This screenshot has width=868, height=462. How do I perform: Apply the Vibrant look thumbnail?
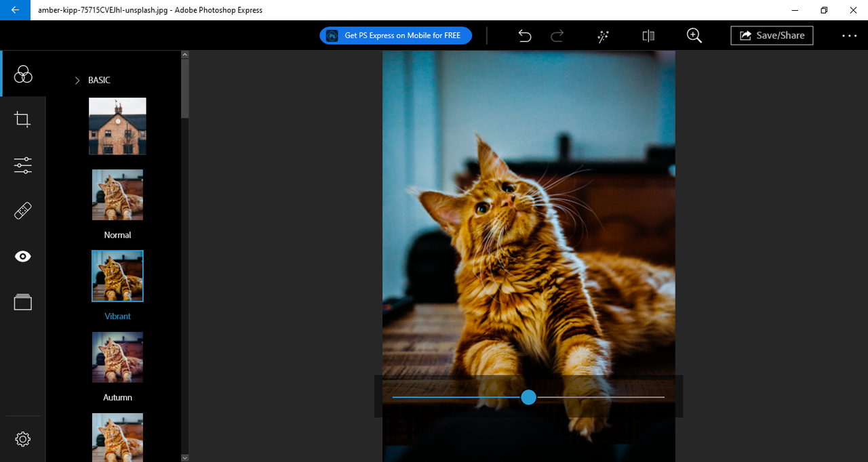point(117,276)
